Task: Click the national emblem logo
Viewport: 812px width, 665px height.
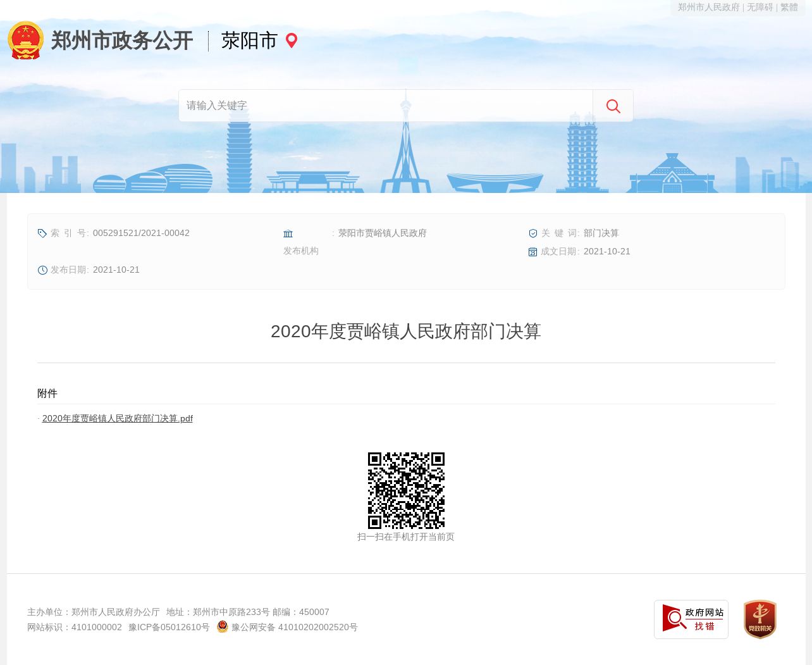Action: [x=26, y=40]
